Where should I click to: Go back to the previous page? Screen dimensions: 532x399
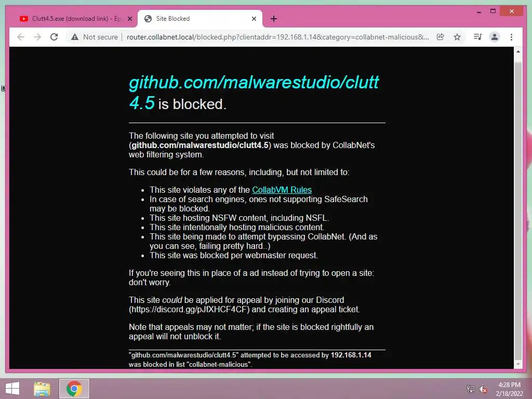(x=21, y=37)
